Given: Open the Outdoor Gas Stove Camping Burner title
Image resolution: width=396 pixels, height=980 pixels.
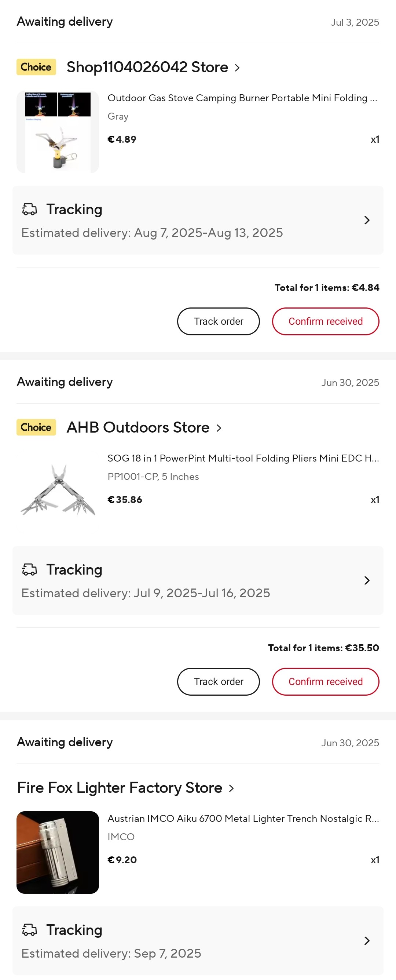Looking at the screenshot, I should pos(242,98).
